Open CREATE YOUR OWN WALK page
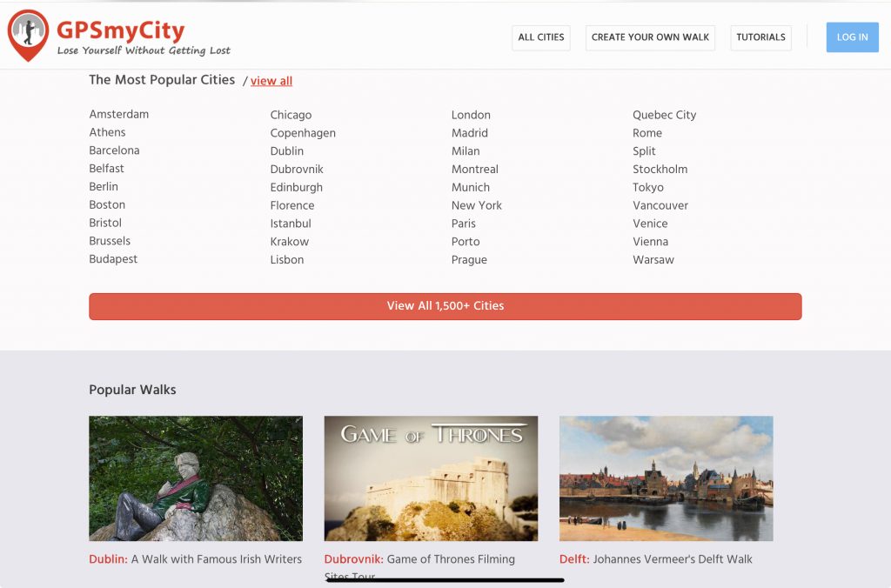The width and height of the screenshot is (891, 588). (x=650, y=37)
